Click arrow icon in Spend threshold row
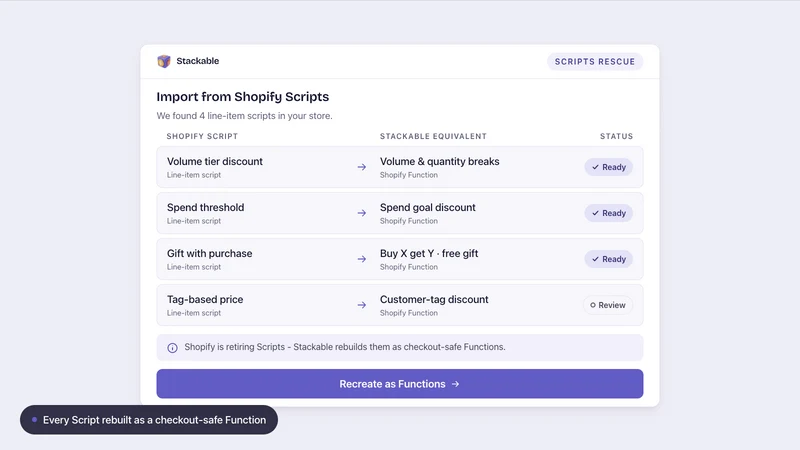The height and width of the screenshot is (450, 800). [x=362, y=213]
